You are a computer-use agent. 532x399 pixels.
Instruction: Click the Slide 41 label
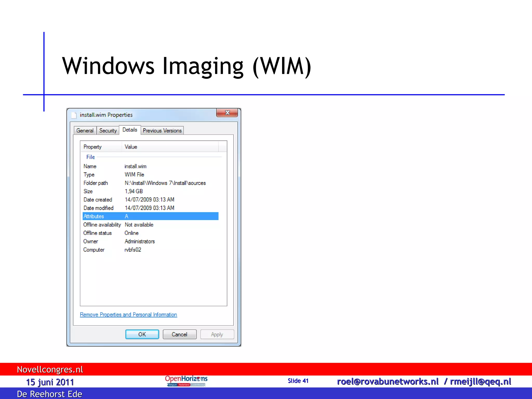pos(298,381)
